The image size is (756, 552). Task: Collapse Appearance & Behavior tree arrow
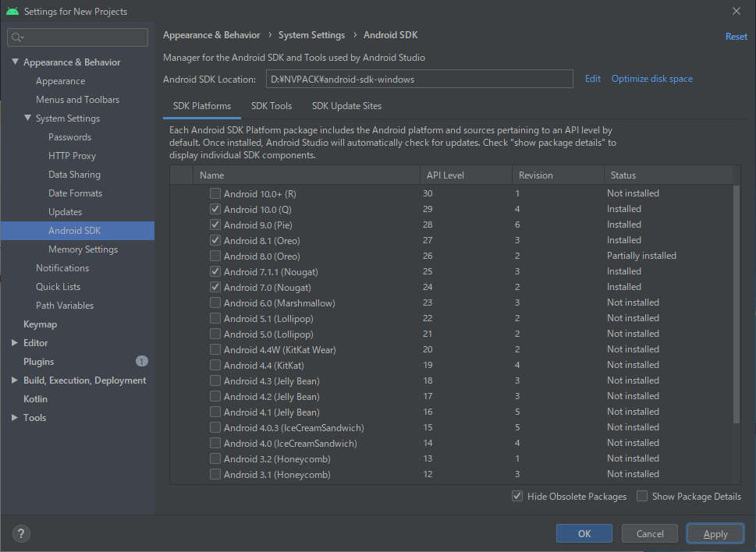[15, 62]
